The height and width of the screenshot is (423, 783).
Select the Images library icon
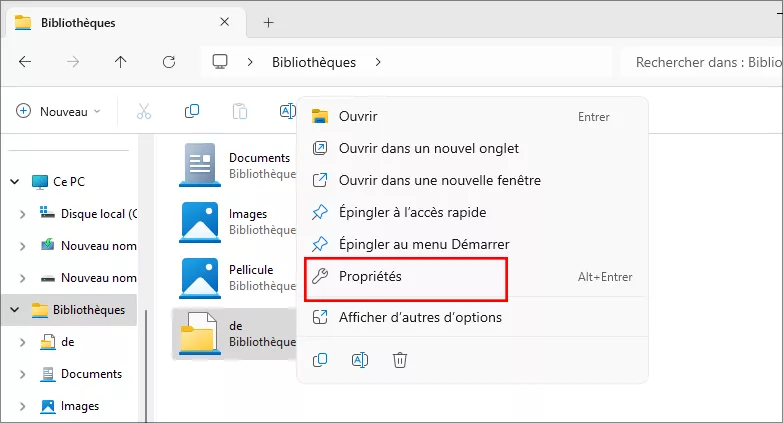coord(200,222)
